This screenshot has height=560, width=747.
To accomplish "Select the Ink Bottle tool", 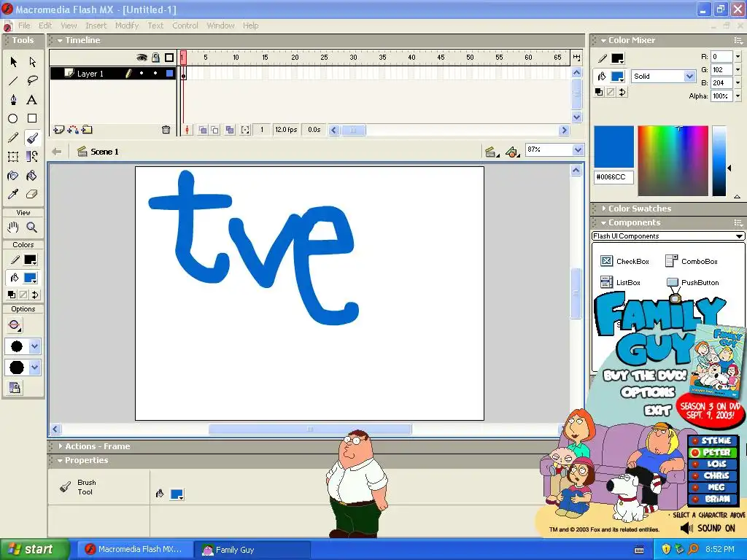I will (x=13, y=176).
